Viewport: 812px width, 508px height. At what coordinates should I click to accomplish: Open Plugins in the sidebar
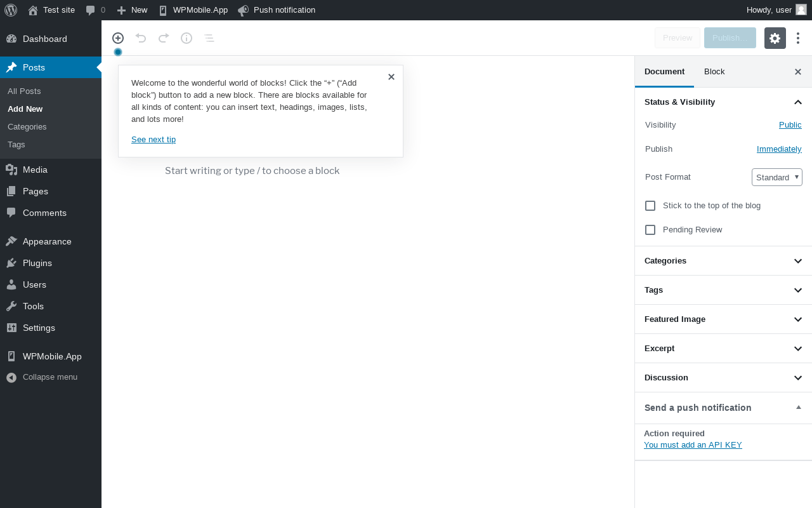tap(51, 263)
